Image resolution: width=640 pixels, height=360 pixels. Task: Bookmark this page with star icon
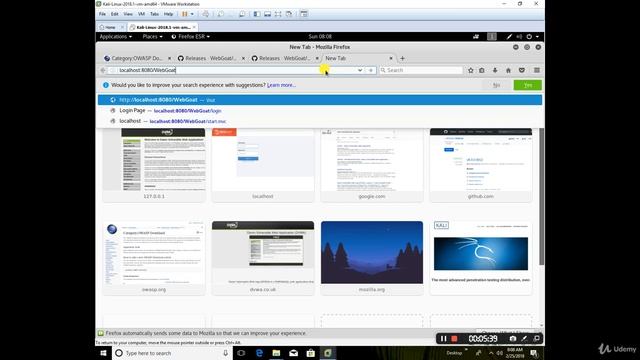coord(471,70)
